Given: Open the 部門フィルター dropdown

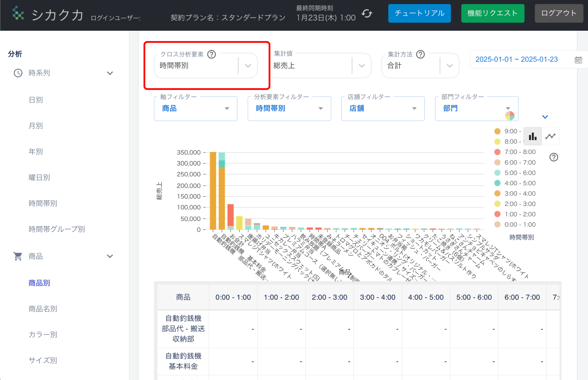Looking at the screenshot, I should pyautogui.click(x=476, y=108).
